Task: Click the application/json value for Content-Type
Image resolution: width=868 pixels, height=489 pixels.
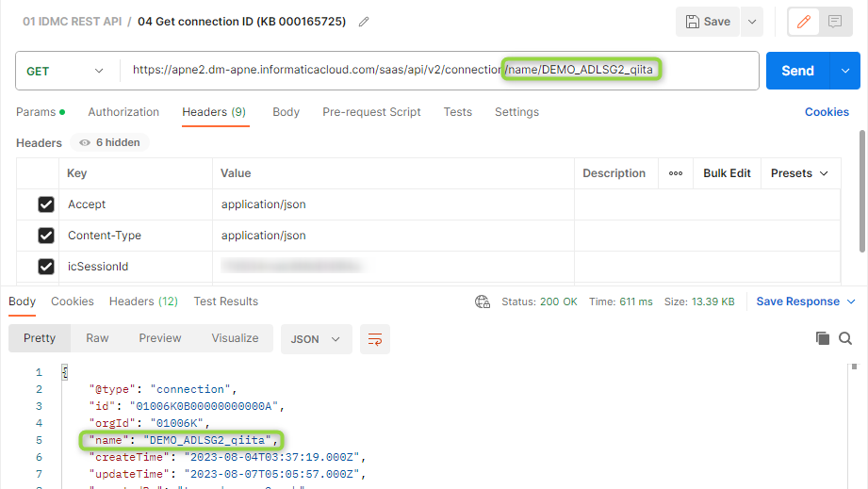Action: point(264,236)
